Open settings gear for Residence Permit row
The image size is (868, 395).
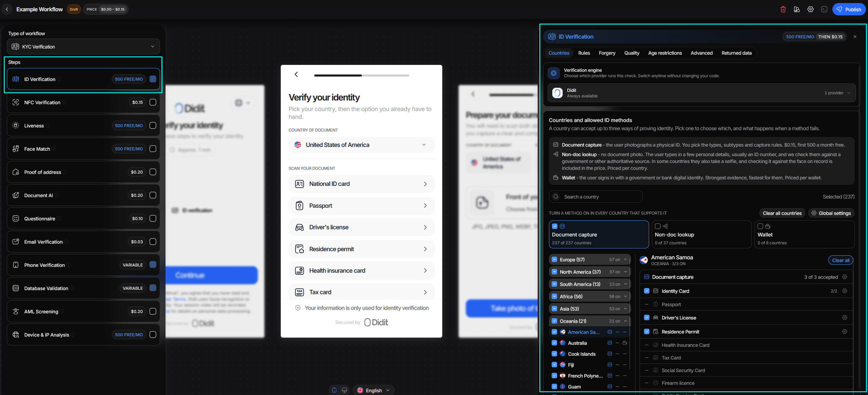844,331
